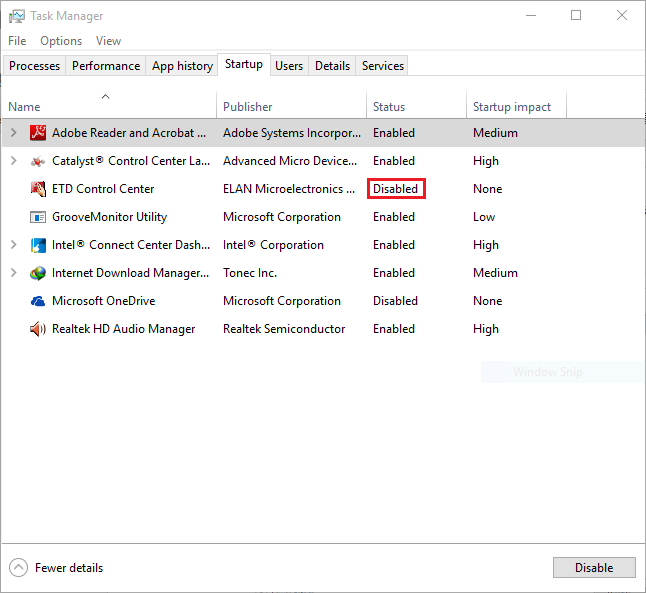Select the ETD Control Center name

coord(103,189)
